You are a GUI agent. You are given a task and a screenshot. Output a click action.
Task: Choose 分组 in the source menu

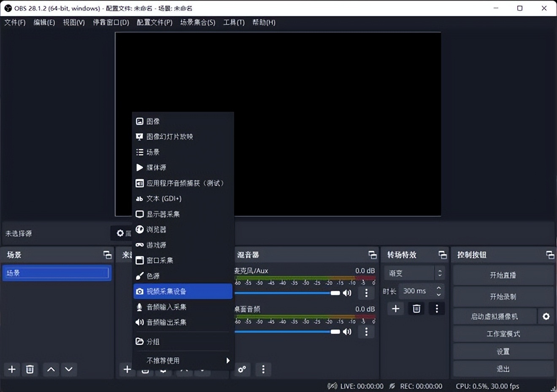pyautogui.click(x=183, y=341)
